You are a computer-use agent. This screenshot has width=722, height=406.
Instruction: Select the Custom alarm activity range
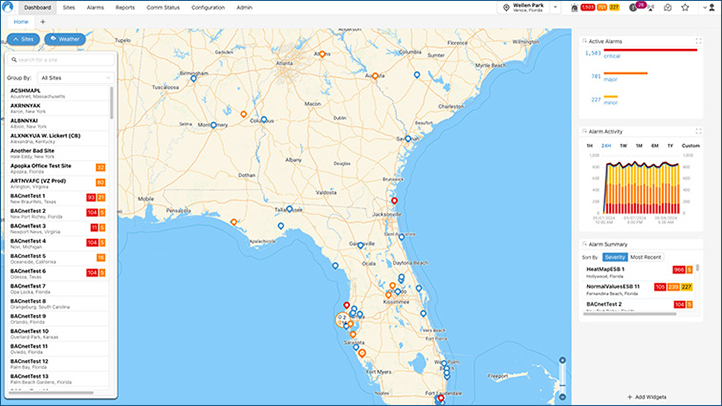coord(690,145)
